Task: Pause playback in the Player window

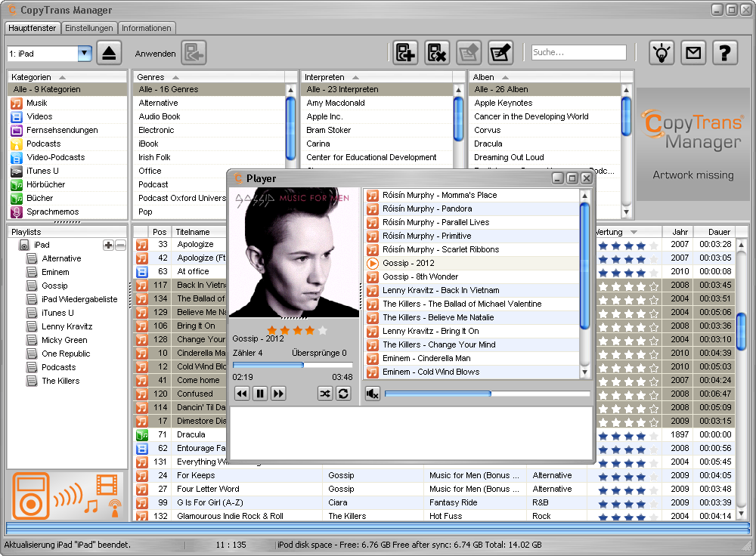Action: (260, 394)
